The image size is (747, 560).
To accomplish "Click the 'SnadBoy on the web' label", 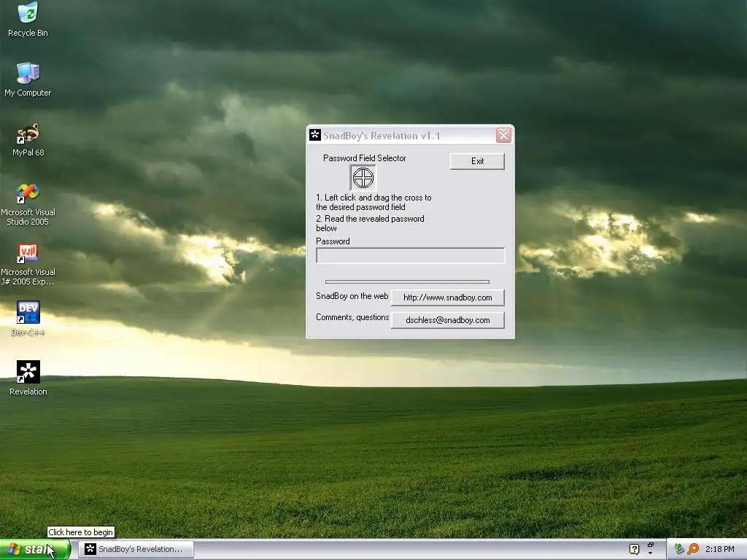I will [352, 296].
